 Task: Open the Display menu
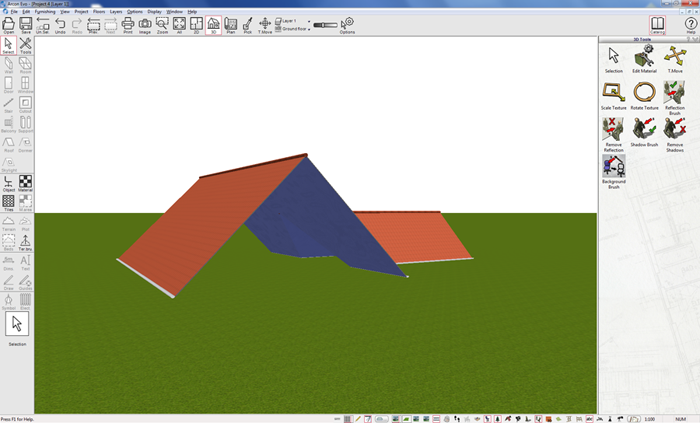click(154, 12)
